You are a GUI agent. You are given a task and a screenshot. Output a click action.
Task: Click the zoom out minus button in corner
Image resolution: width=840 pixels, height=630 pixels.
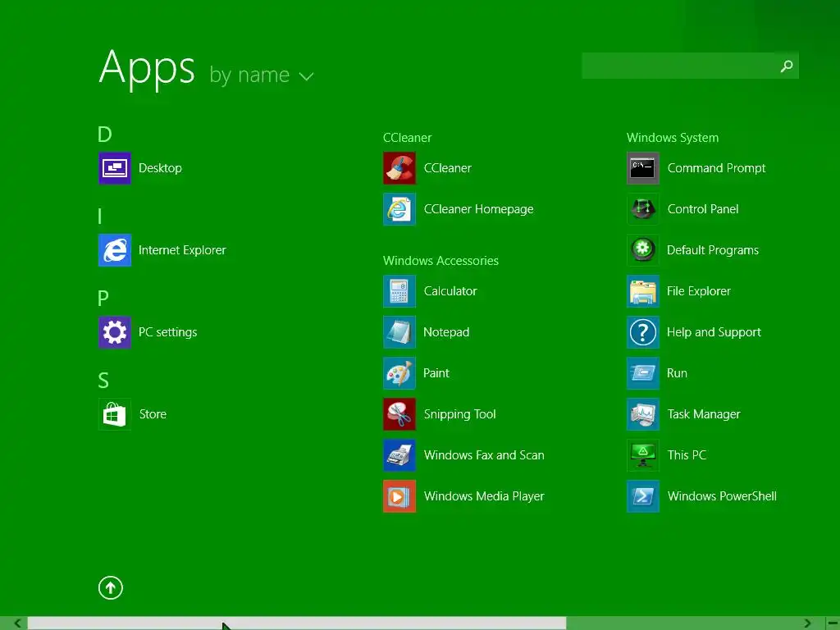coord(833,623)
